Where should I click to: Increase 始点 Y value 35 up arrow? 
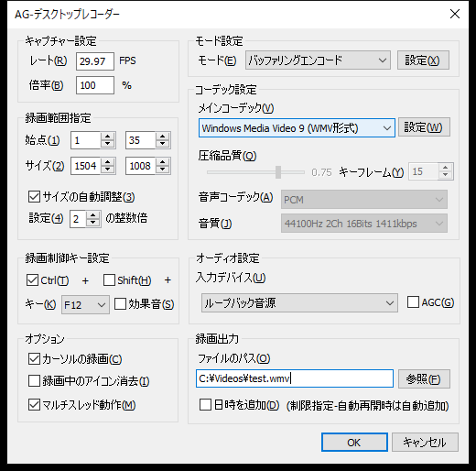[x=162, y=137]
